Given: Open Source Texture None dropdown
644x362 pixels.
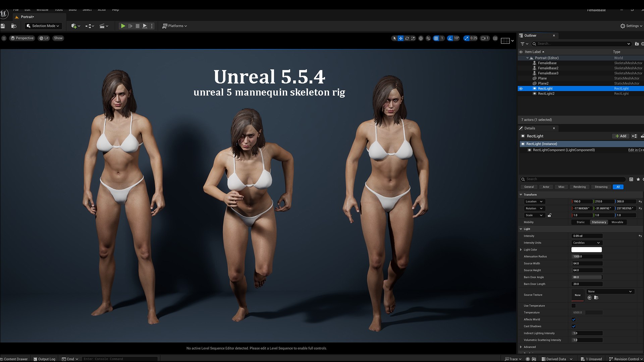Looking at the screenshot, I should [x=610, y=292].
